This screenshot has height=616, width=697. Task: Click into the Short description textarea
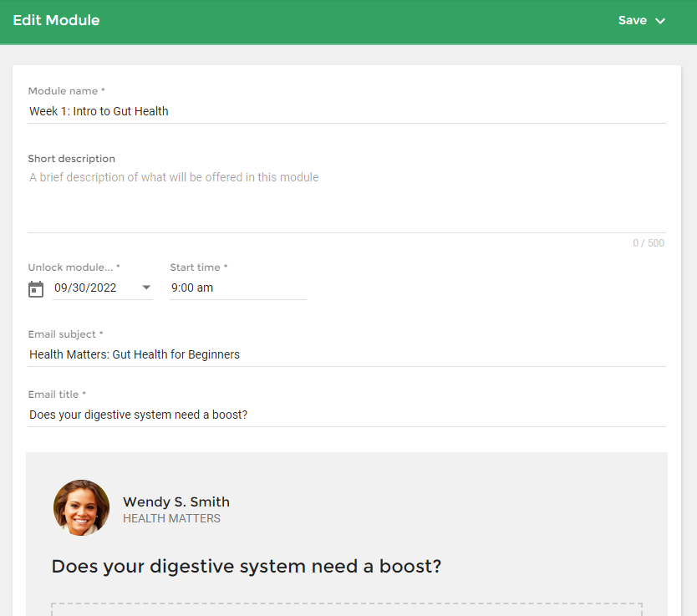[x=347, y=200]
